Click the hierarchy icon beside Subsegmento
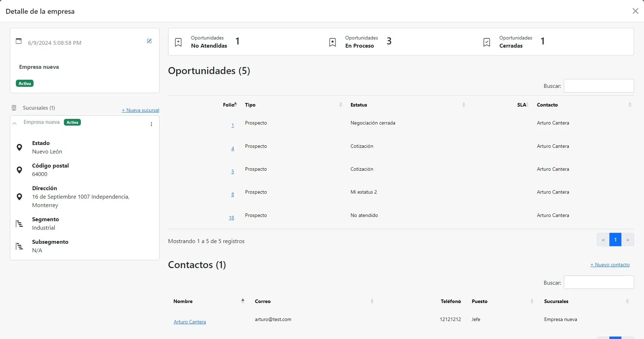Viewport: 644px width, 339px height. point(19,246)
